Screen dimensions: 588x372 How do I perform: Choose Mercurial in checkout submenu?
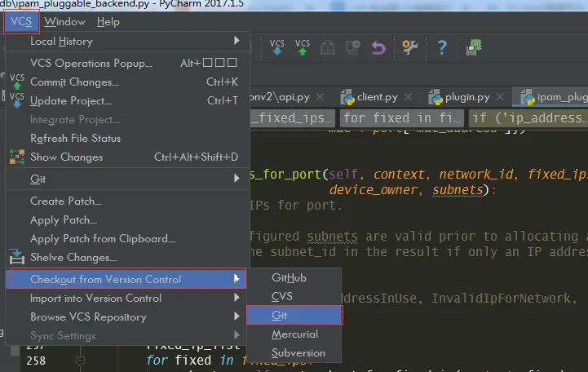[294, 334]
